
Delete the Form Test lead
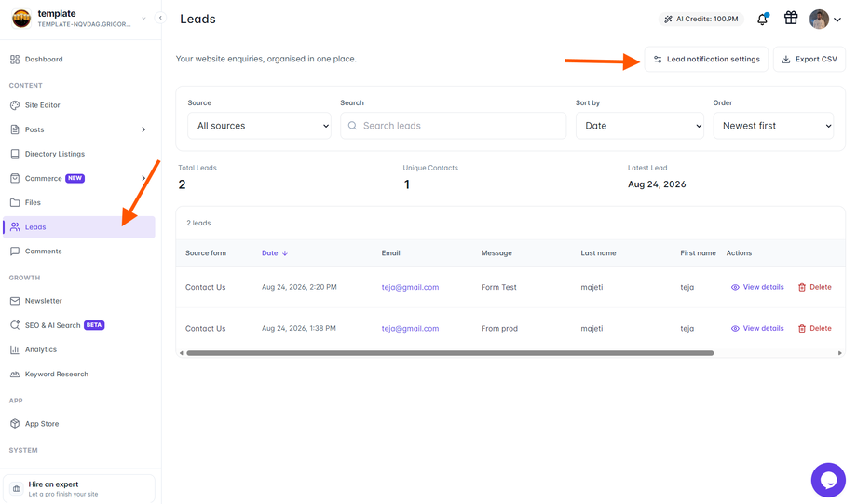click(815, 287)
